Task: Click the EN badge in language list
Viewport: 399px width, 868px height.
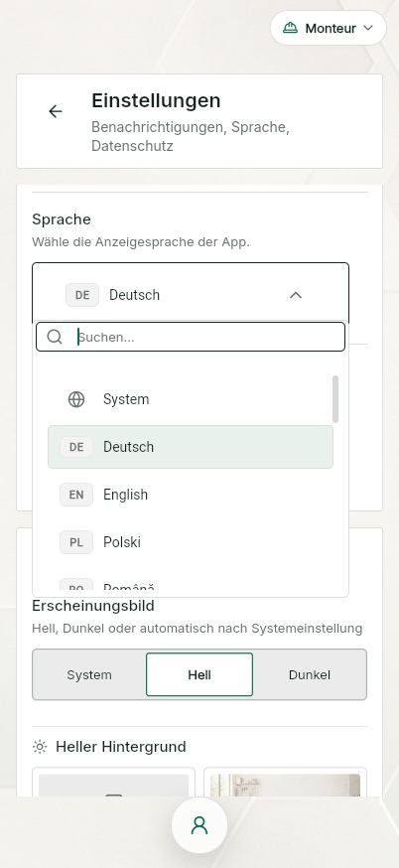Action: pyautogui.click(x=76, y=495)
